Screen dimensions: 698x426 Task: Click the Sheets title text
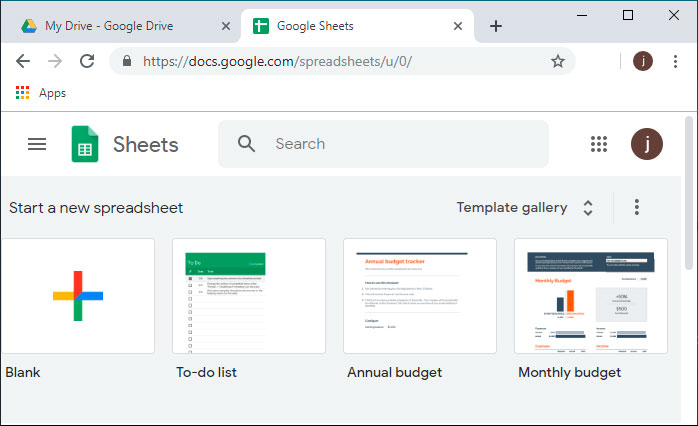(146, 144)
